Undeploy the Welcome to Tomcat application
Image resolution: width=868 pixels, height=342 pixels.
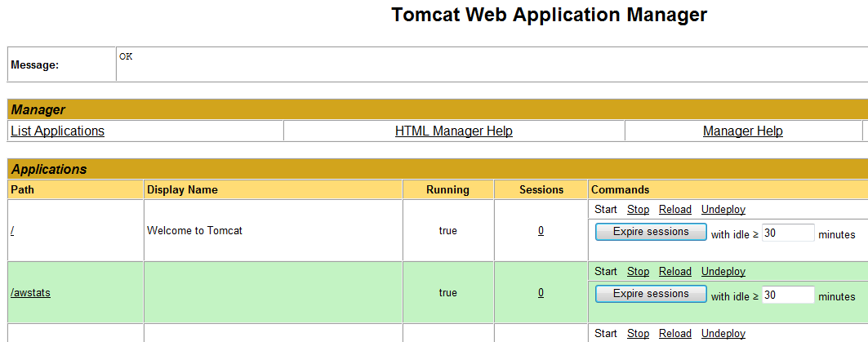[723, 210]
